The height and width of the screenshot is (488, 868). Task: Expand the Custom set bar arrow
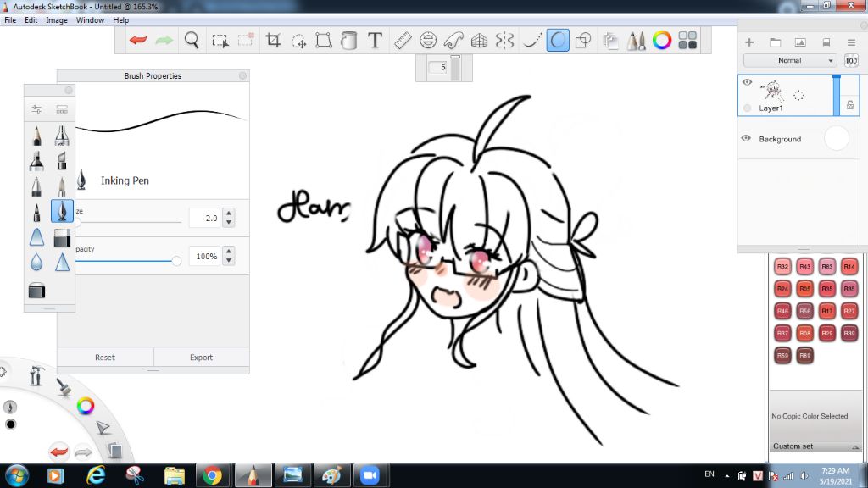coord(855,447)
